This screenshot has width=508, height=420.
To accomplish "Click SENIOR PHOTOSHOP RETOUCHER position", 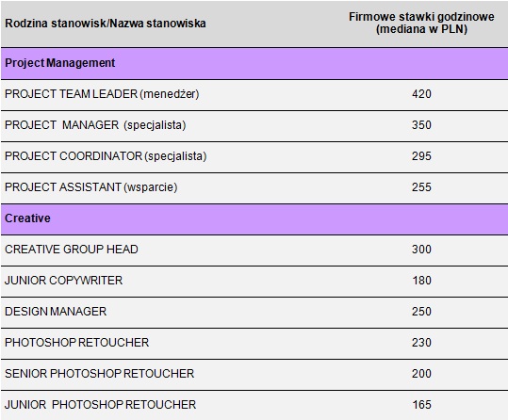I will tap(100, 374).
